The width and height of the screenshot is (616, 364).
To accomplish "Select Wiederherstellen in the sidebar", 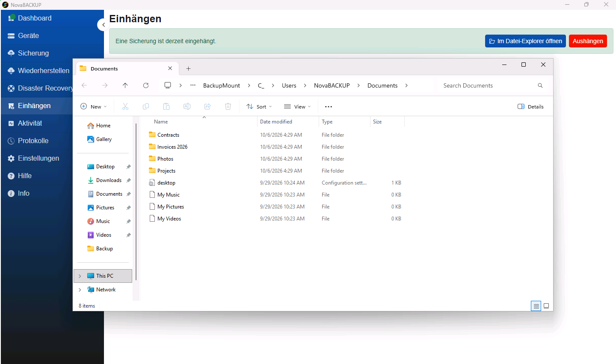I will tap(37, 70).
